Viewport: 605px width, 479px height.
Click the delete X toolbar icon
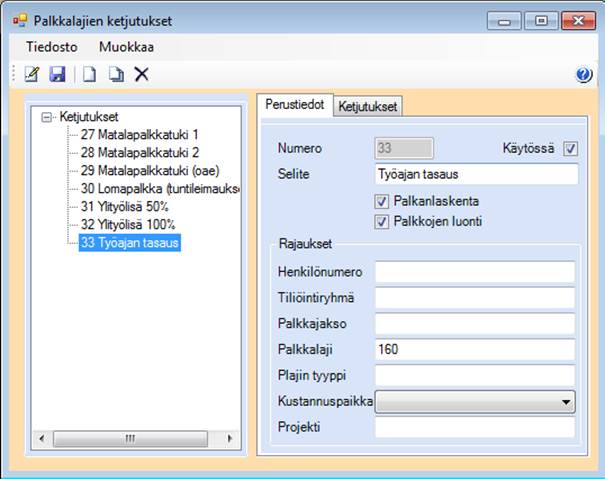[x=141, y=74]
